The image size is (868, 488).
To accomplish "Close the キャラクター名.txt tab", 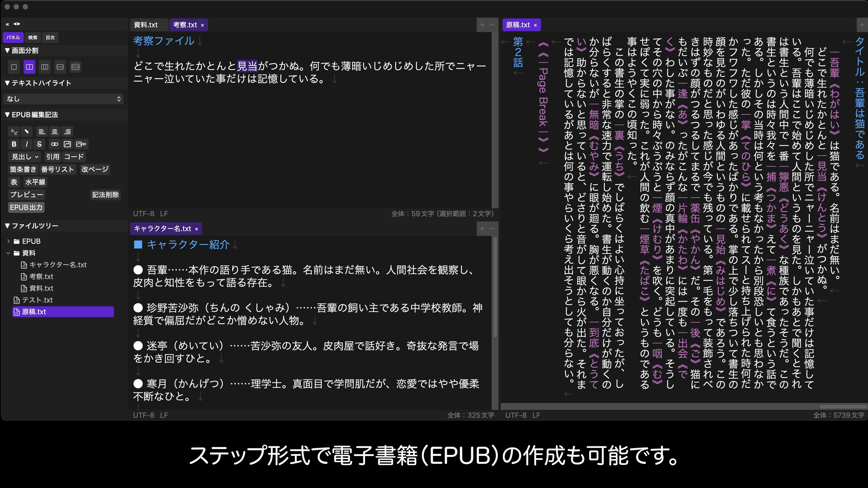I will pos(196,229).
